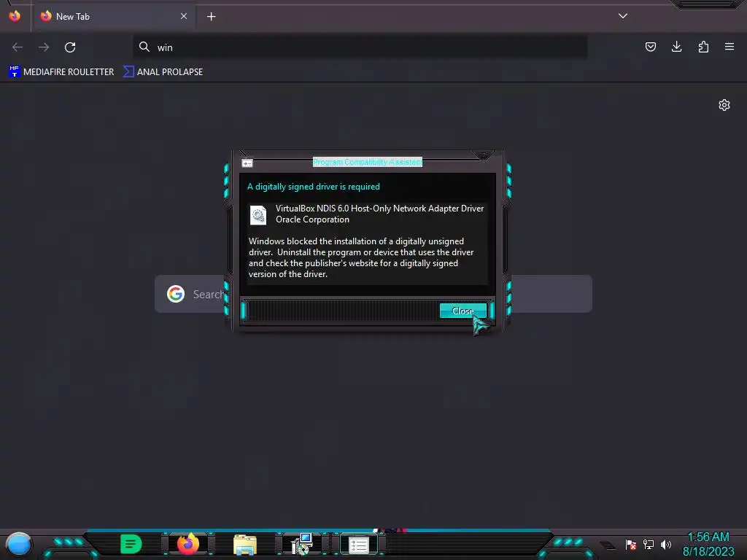Screen dimensions: 747x560
Task: Click the Firefox View icon in tab strip
Action: click(15, 16)
